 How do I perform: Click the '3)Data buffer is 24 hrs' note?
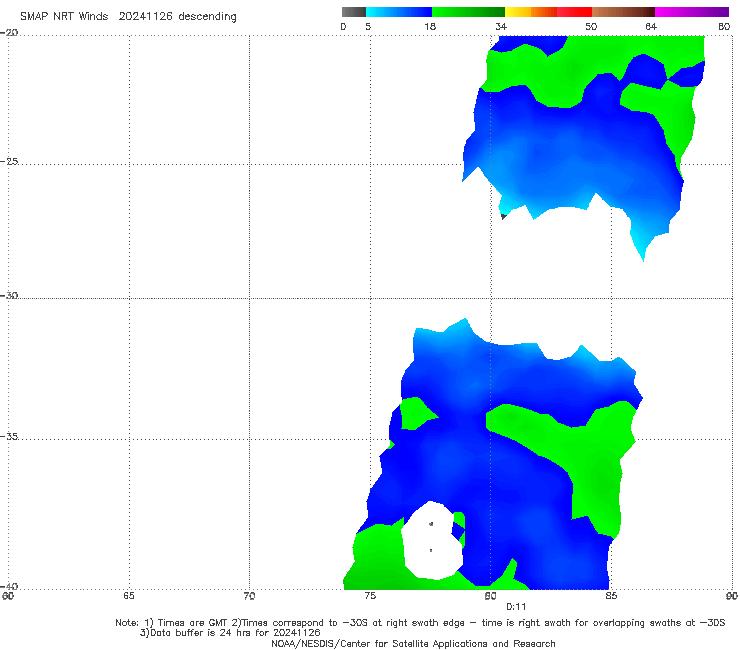230,633
